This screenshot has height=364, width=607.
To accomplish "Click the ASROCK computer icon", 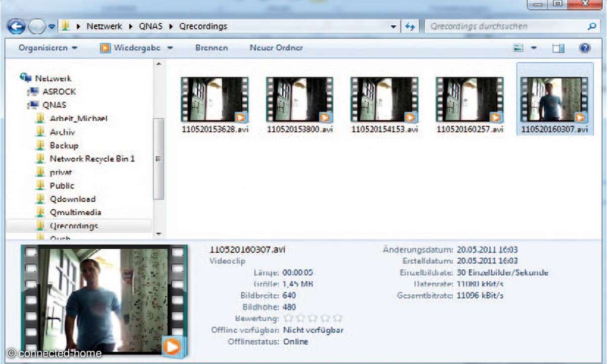I will (33, 92).
